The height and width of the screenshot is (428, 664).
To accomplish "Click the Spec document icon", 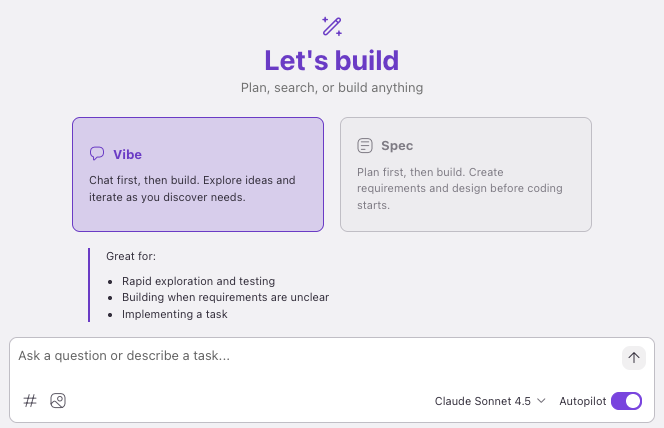I will coord(365,146).
